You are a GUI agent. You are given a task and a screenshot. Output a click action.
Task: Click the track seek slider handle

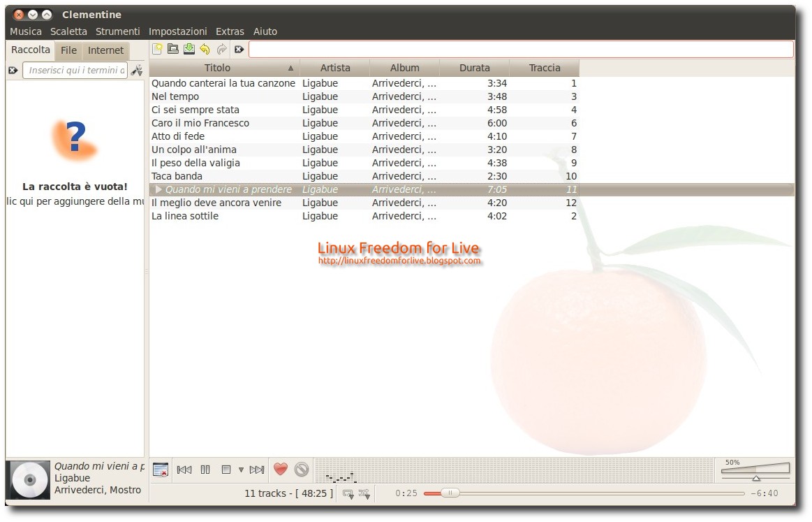click(x=450, y=493)
